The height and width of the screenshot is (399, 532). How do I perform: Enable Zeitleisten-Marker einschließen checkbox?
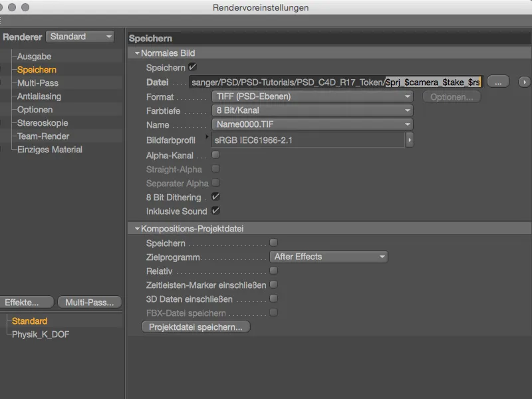coord(273,285)
